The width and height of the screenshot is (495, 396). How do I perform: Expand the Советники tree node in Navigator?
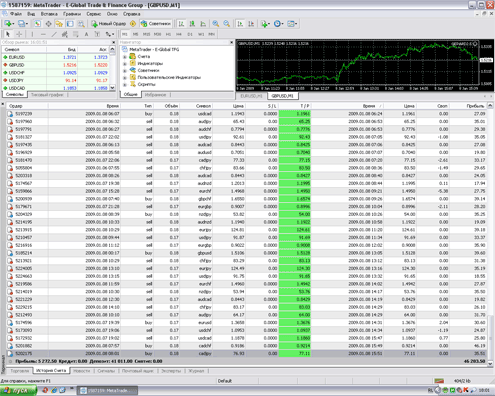click(x=125, y=71)
